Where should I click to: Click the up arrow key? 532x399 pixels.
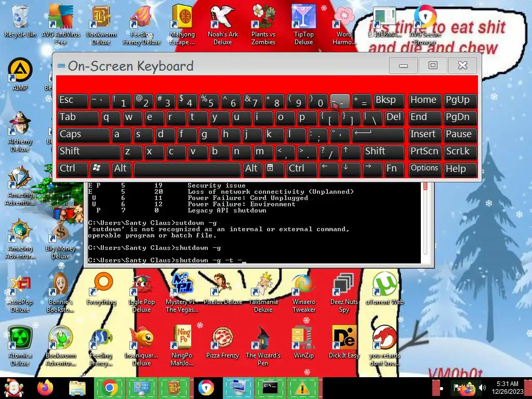[351, 152]
